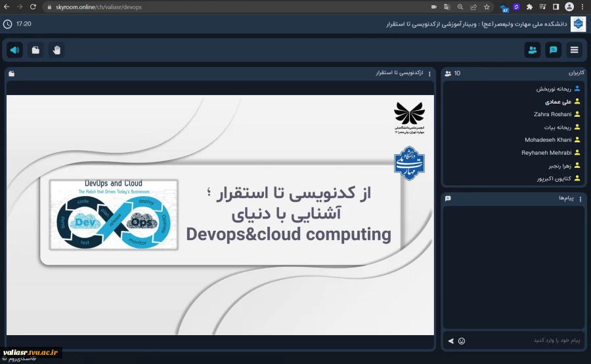This screenshot has width=591, height=364.
Task: Click yellow avatar icon beside Zahra Roshani
Action: click(577, 114)
